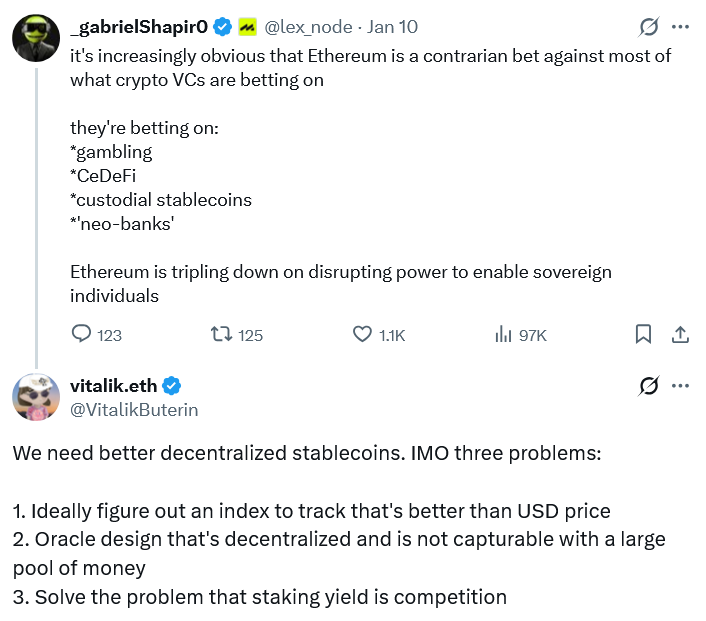Click the Grok icon on vitalik.eth's tweet
The image size is (706, 621).
pos(648,385)
